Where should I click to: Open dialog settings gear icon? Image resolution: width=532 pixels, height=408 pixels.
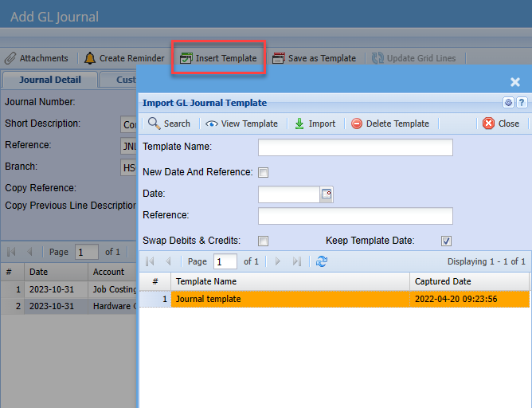(508, 102)
